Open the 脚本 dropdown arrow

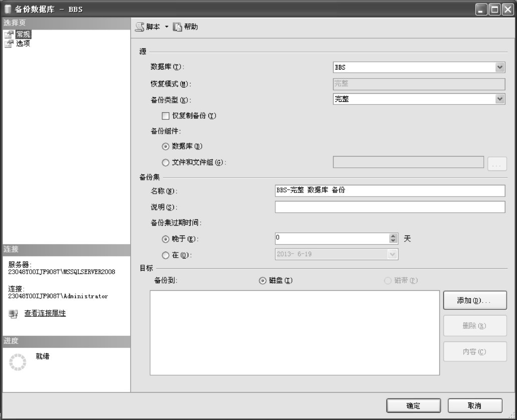point(166,27)
